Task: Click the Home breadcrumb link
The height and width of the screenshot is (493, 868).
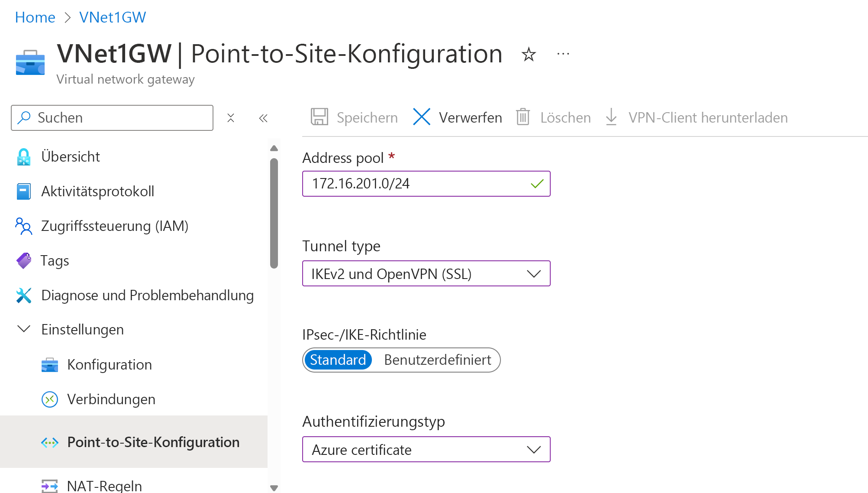Action: 35,17
